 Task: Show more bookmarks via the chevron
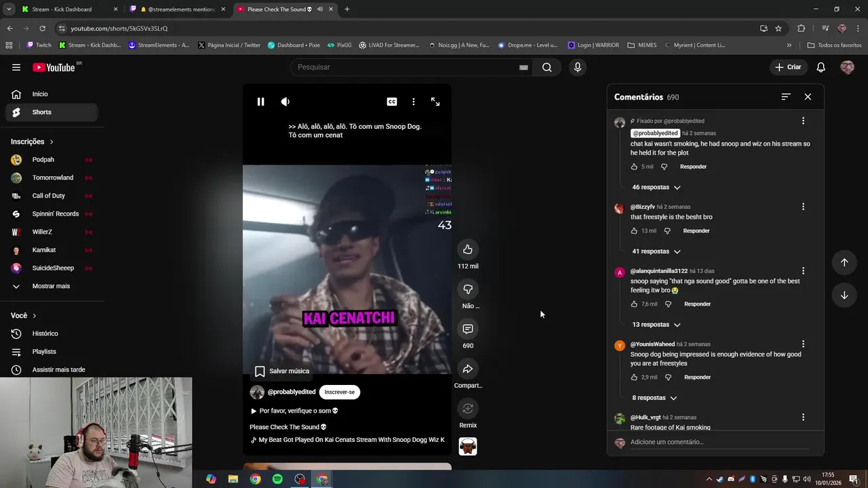[789, 45]
